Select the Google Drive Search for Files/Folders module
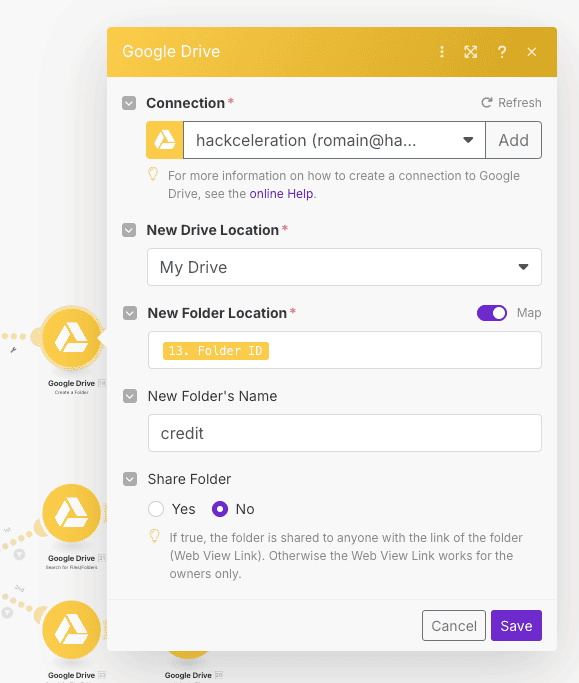This screenshot has width=579, height=683. pos(71,513)
